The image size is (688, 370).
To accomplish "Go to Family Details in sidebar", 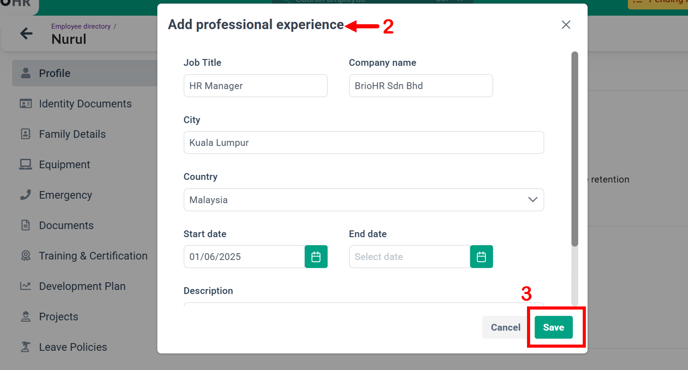I will pyautogui.click(x=72, y=134).
